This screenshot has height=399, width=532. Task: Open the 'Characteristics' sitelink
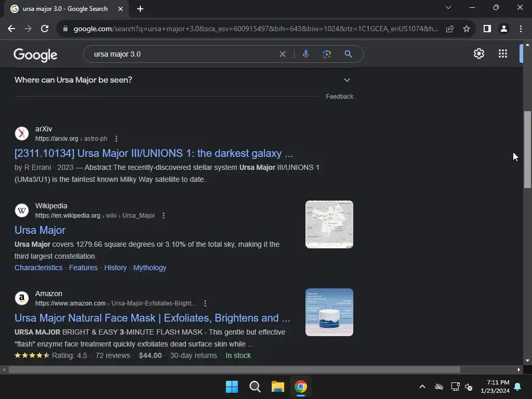[x=38, y=268]
